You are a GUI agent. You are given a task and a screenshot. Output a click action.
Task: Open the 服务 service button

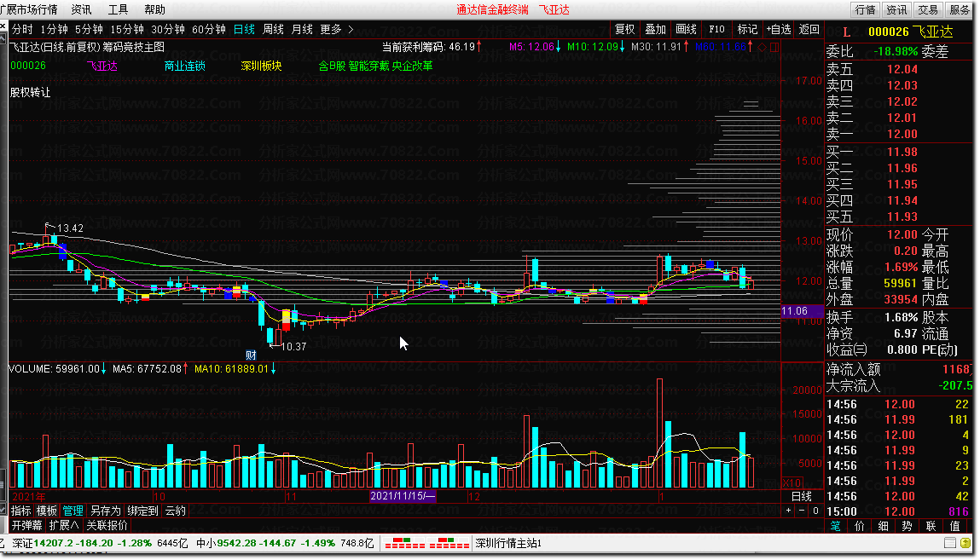960,9
